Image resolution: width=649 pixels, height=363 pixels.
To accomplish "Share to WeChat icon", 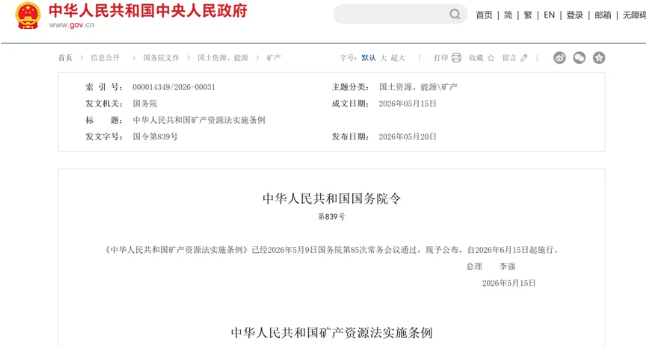I will (579, 58).
